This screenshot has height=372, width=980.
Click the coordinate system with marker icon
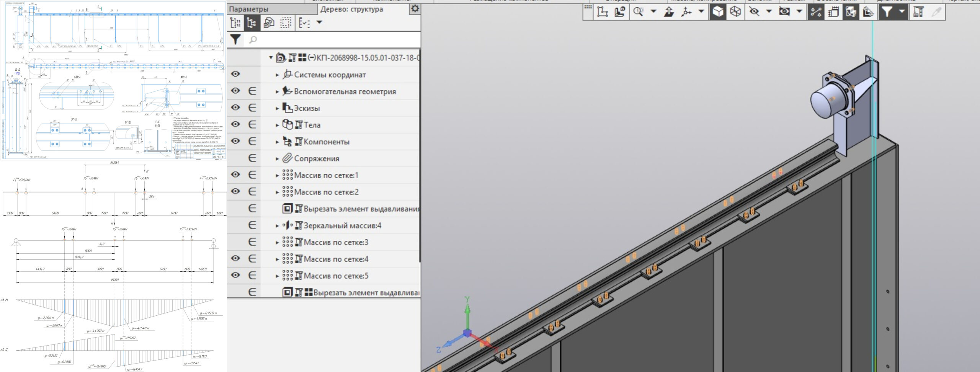[x=620, y=12]
